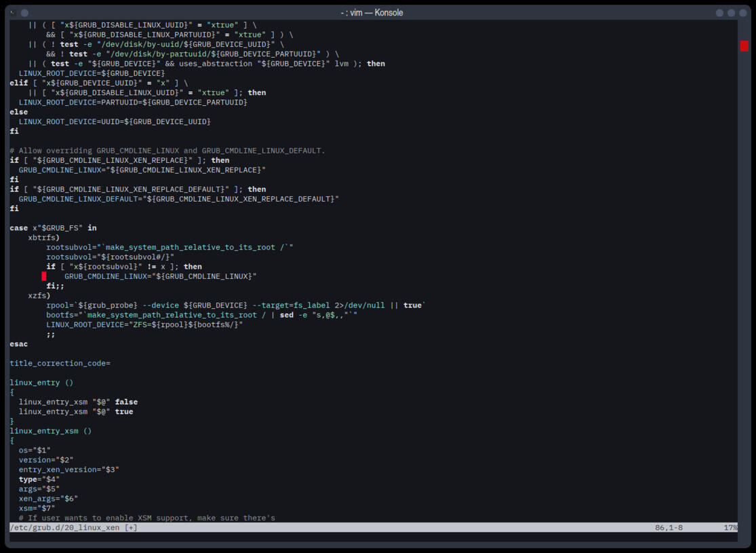Image resolution: width=756 pixels, height=553 pixels.
Task: Click the "xbtrfs)" case label
Action: pos(44,237)
